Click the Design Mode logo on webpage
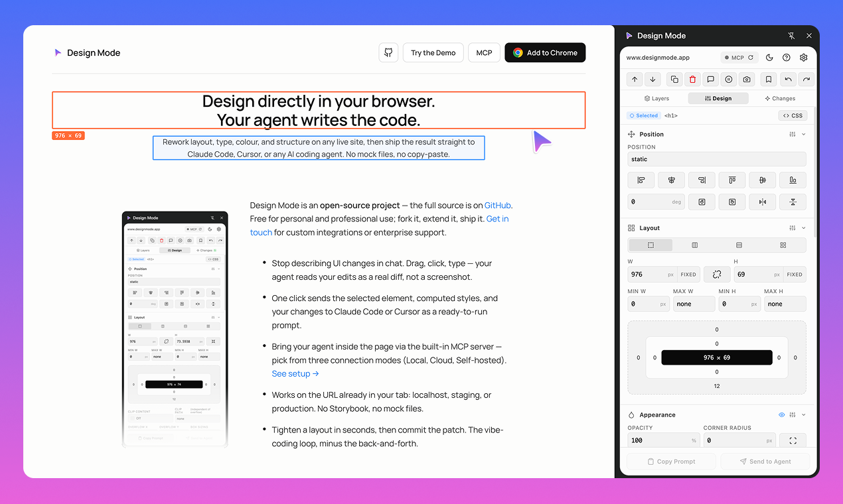843x504 pixels. (87, 53)
